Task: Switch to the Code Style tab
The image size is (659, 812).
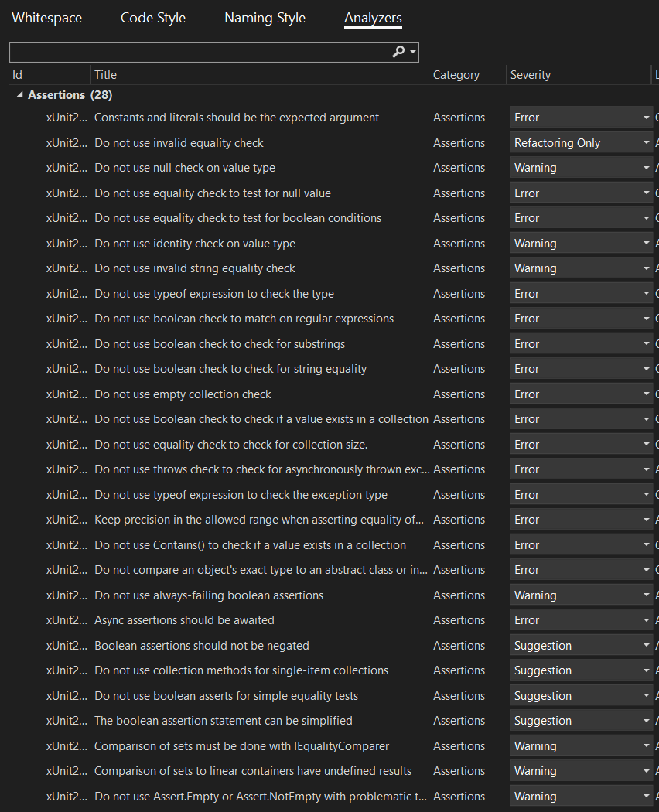Action: (x=153, y=18)
